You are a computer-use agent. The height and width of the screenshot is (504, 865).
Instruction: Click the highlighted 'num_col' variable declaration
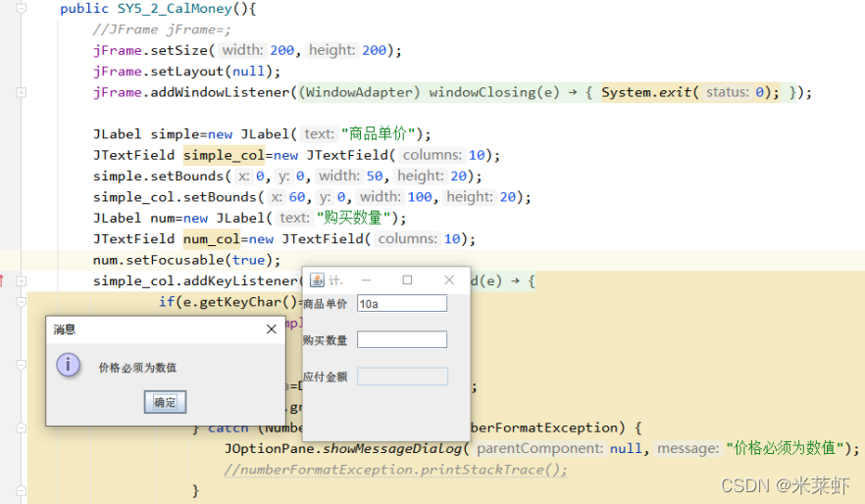(212, 239)
